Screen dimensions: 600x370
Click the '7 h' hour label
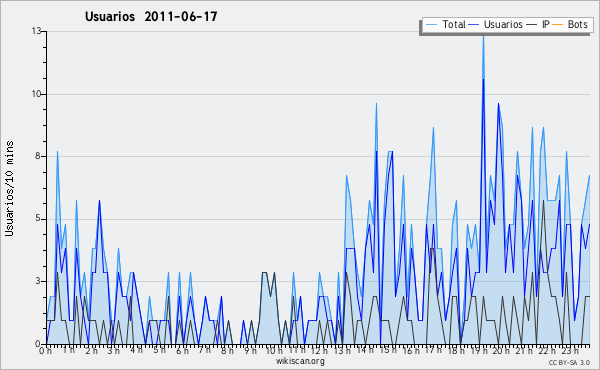(x=204, y=350)
